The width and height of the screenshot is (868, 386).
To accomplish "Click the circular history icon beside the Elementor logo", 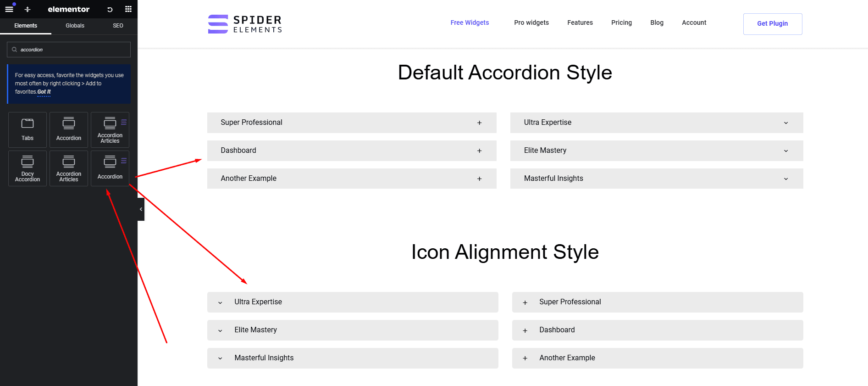I will [x=110, y=9].
